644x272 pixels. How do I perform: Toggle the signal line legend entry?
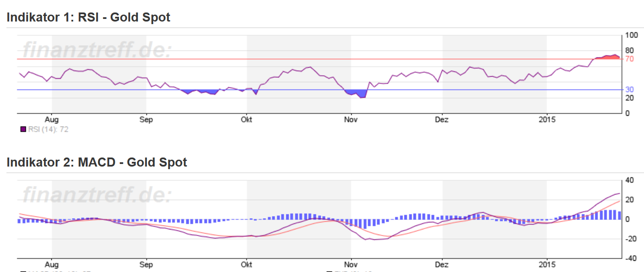[349, 271]
